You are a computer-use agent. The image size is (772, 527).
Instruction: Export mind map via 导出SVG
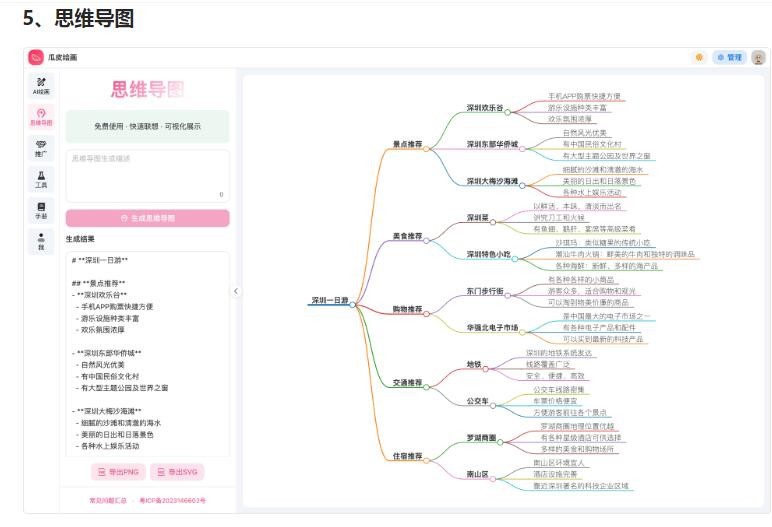point(177,472)
